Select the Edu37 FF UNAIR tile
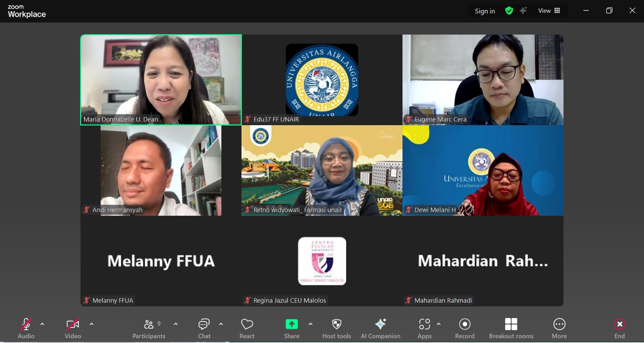This screenshot has width=644, height=343. click(x=322, y=80)
